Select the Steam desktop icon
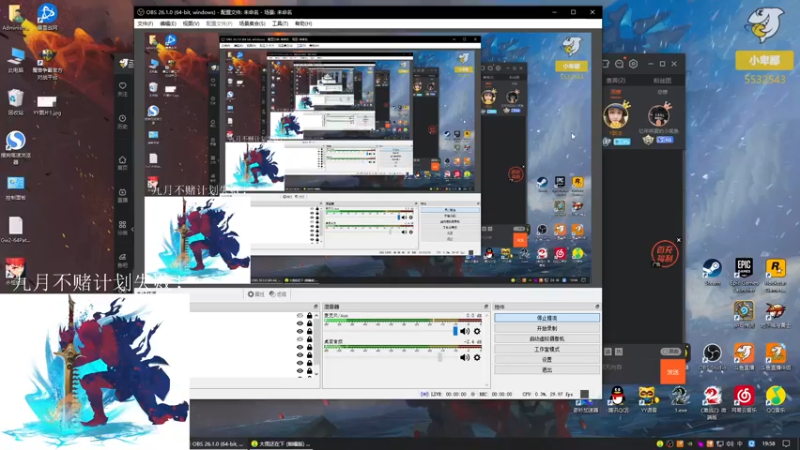The height and width of the screenshot is (450, 800). pyautogui.click(x=712, y=272)
